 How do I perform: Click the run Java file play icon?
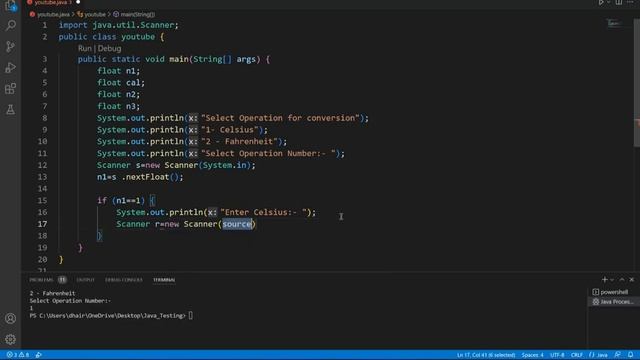pyautogui.click(x=601, y=2)
